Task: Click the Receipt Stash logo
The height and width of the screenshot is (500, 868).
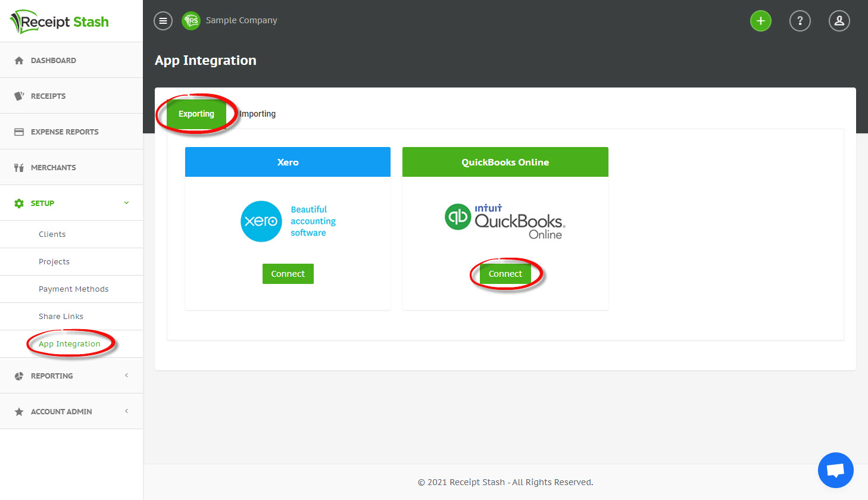Action: [59, 21]
